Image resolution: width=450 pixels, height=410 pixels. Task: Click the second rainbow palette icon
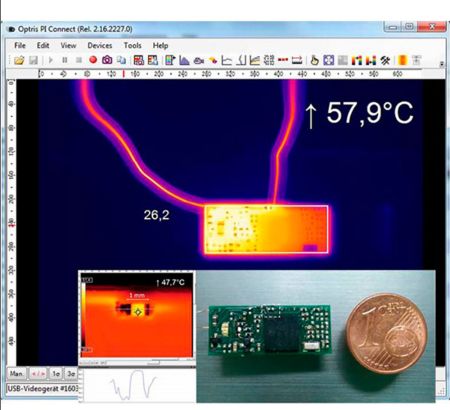371,60
